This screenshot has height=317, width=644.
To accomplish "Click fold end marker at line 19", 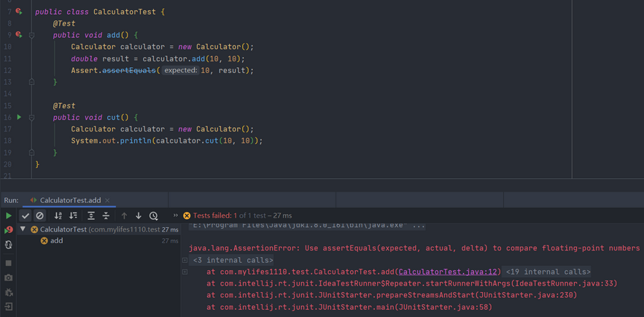I will tap(31, 153).
